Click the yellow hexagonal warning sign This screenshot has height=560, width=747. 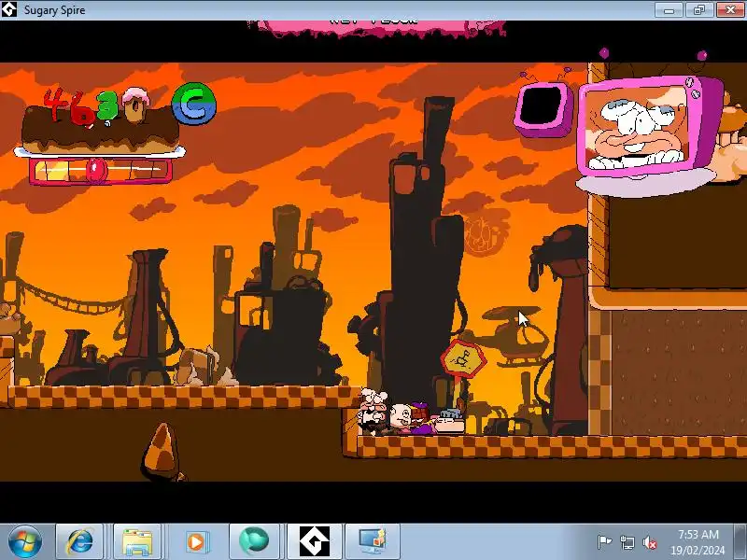462,359
